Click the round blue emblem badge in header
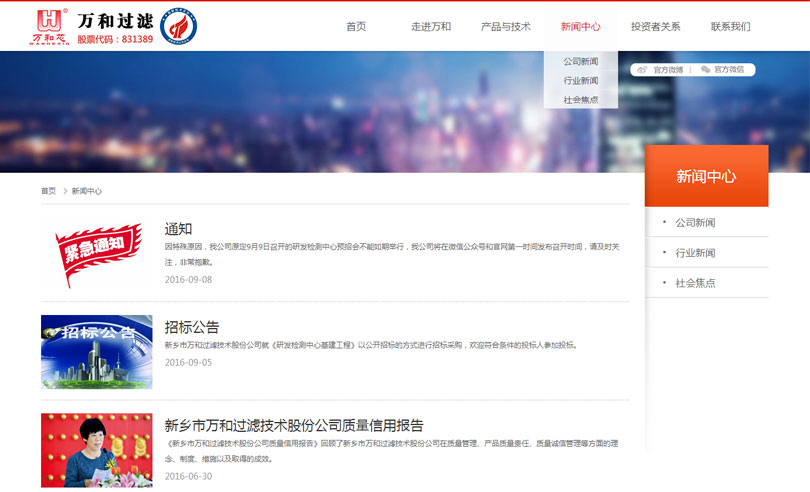The image size is (810, 492). (x=178, y=26)
